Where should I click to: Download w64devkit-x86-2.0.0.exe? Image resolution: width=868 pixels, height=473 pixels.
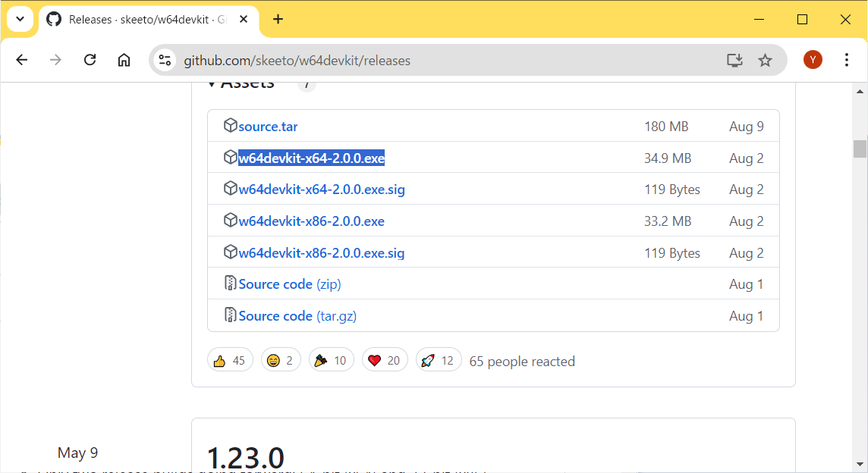(x=311, y=221)
